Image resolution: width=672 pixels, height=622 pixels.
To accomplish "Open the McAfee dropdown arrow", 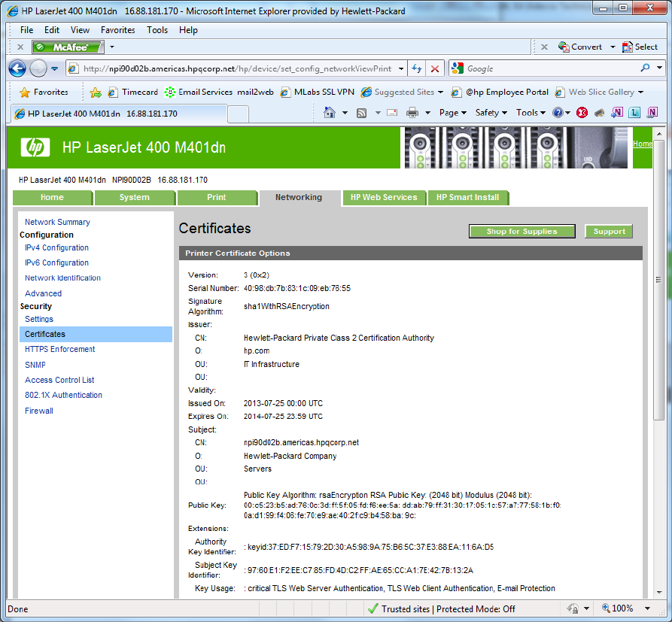I will coord(112,47).
